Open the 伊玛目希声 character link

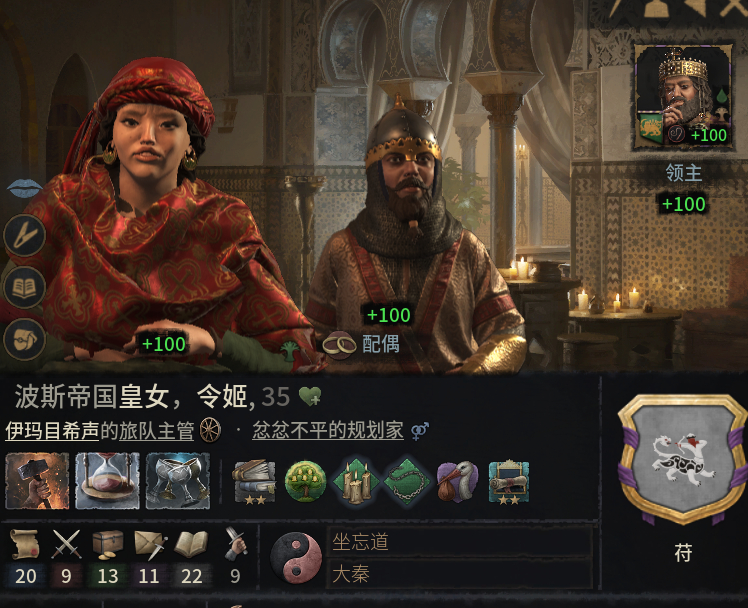(x=52, y=431)
